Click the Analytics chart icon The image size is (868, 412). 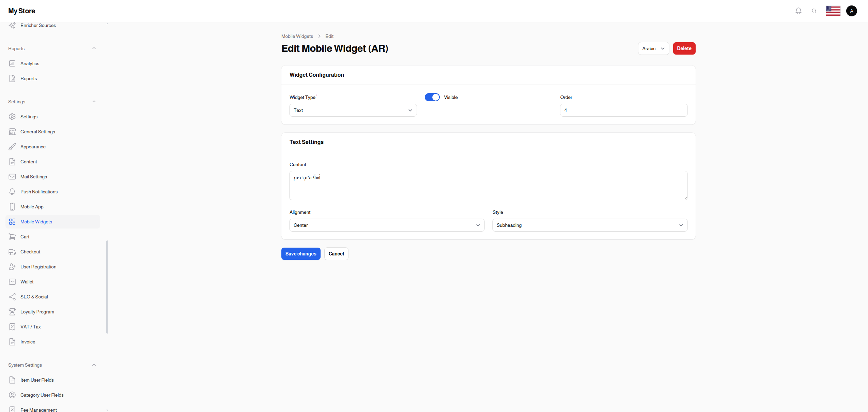pyautogui.click(x=12, y=63)
